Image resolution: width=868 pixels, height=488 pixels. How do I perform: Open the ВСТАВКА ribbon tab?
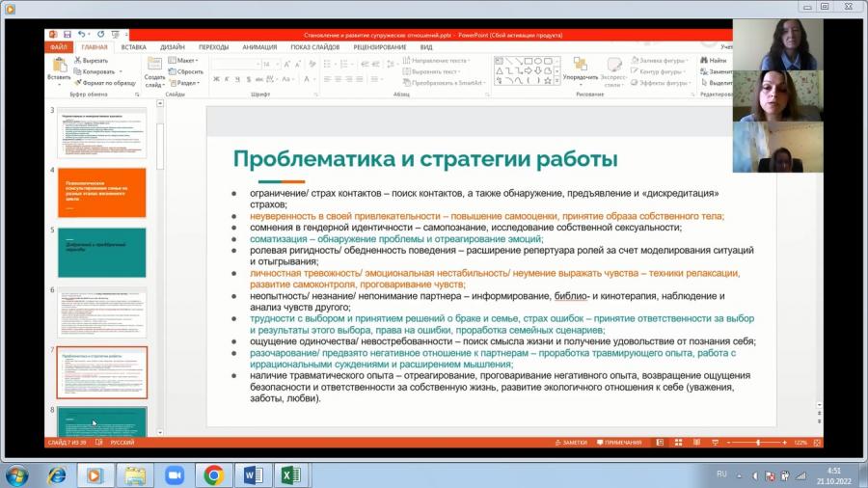[x=133, y=47]
